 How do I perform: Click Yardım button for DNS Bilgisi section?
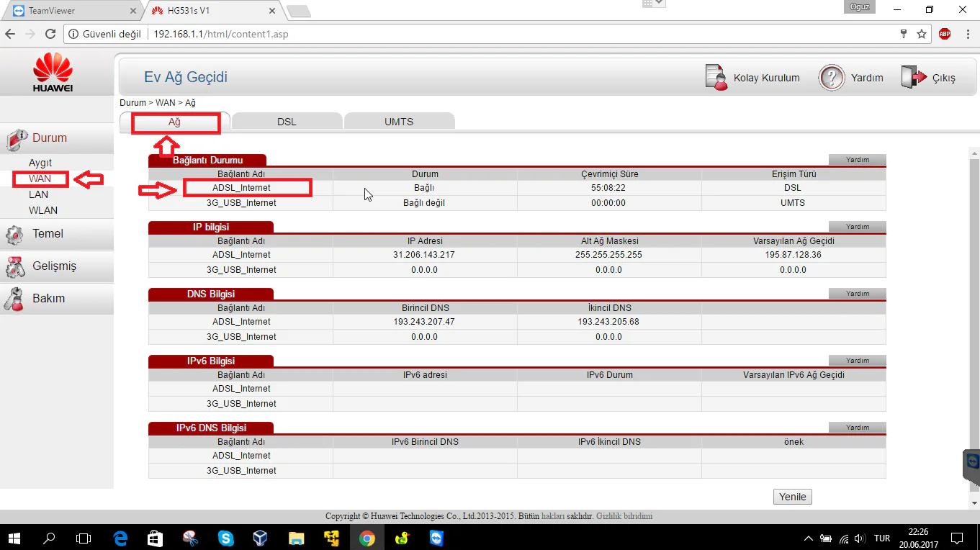point(858,294)
